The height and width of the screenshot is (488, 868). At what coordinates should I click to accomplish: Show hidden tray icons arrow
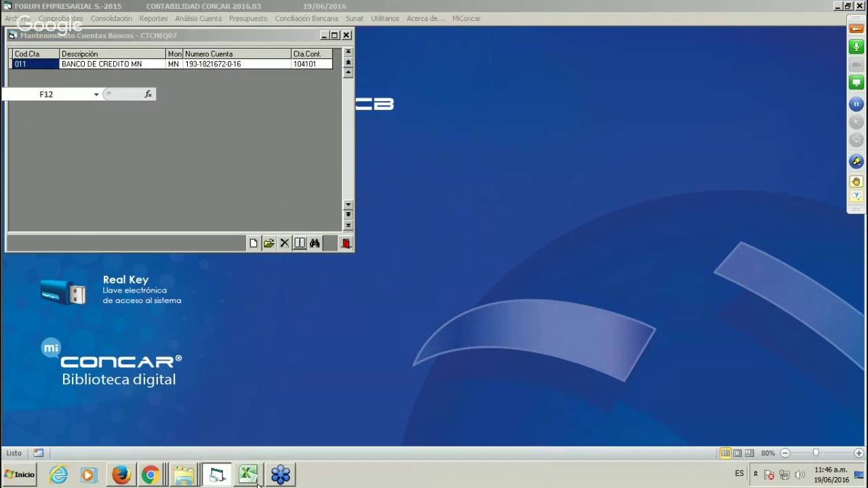click(x=755, y=474)
